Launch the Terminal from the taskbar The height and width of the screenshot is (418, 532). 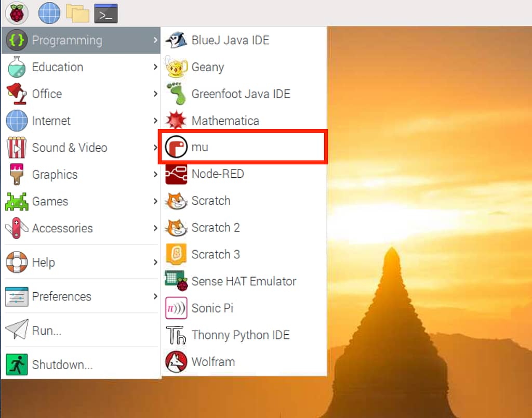106,14
